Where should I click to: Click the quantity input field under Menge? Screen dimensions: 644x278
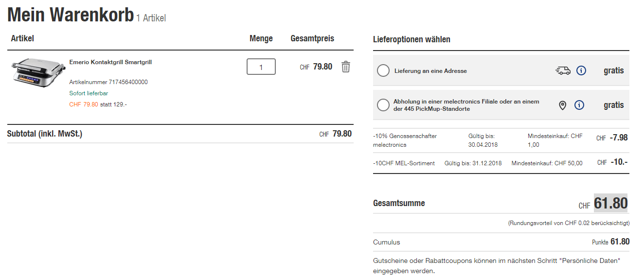261,67
